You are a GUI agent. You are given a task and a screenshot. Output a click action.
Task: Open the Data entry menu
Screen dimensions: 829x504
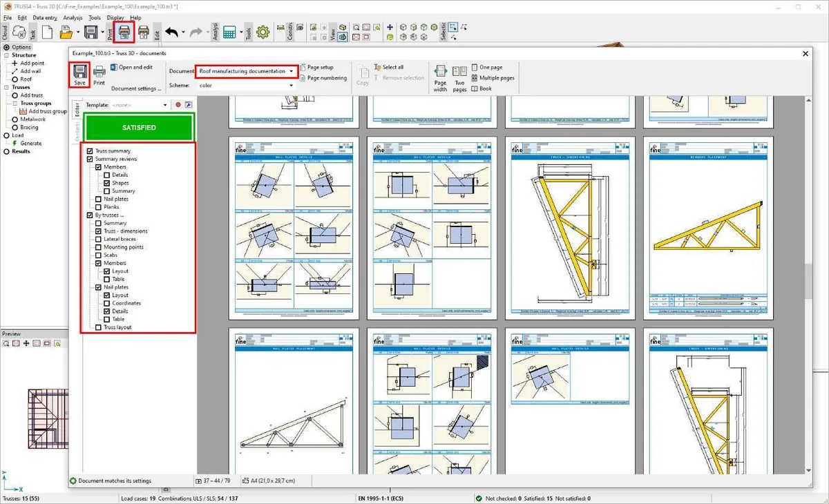pyautogui.click(x=45, y=17)
